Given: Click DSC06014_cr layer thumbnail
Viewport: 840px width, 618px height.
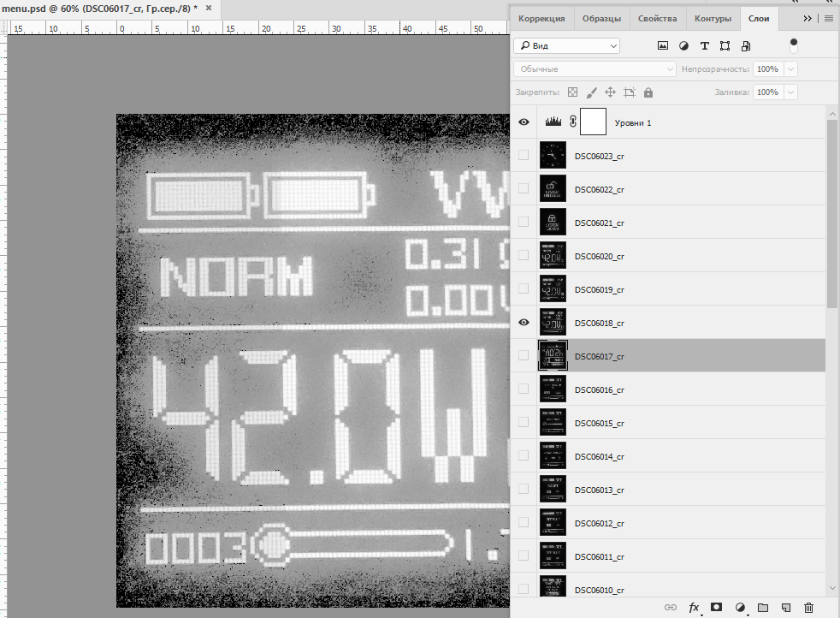Looking at the screenshot, I should point(553,455).
